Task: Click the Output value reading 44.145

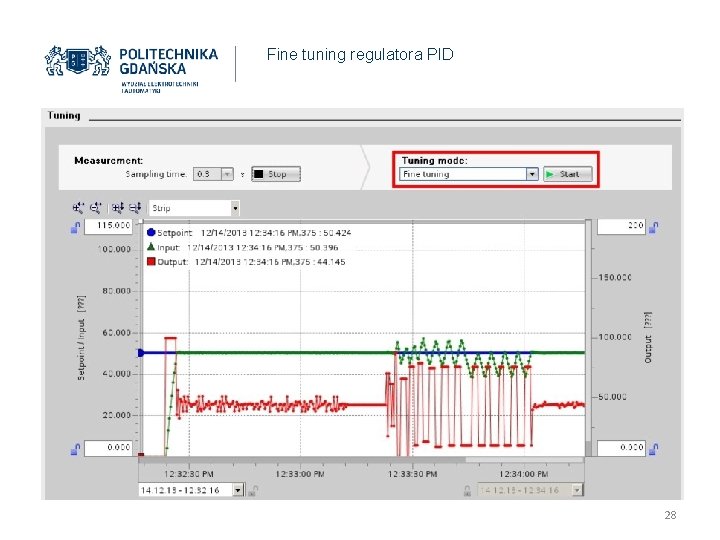Action: click(x=332, y=262)
